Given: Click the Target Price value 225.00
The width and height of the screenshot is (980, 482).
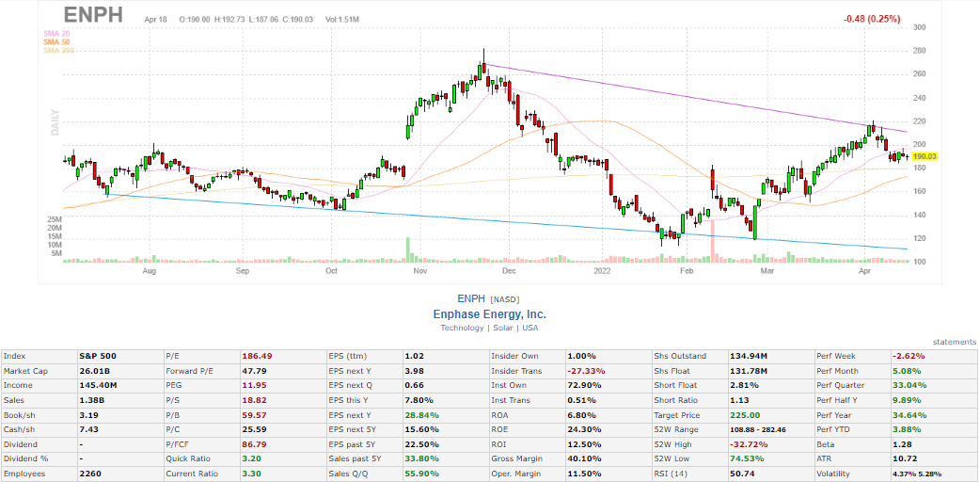Looking at the screenshot, I should 744,415.
